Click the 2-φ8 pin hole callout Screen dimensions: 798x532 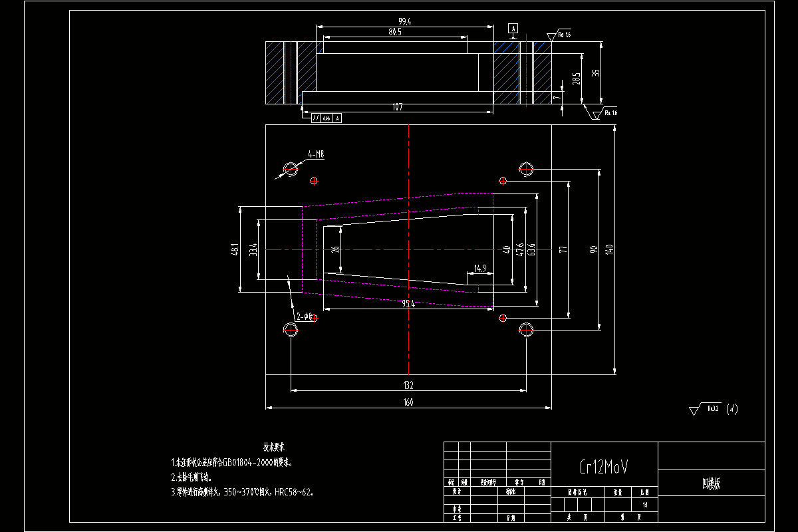pyautogui.click(x=304, y=317)
